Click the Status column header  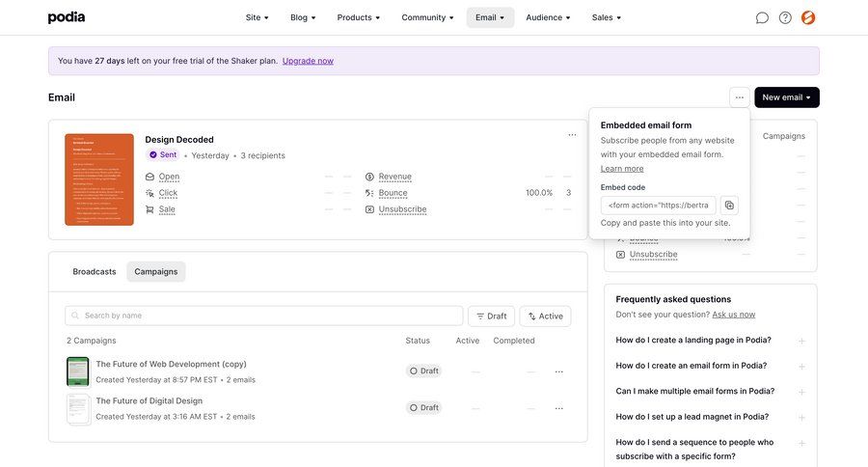coord(418,341)
